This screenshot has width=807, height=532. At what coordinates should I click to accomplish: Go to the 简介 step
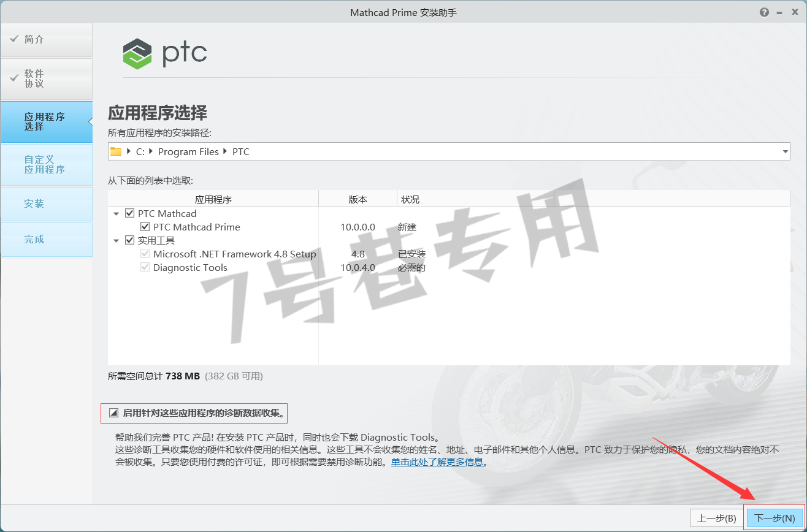point(47,40)
